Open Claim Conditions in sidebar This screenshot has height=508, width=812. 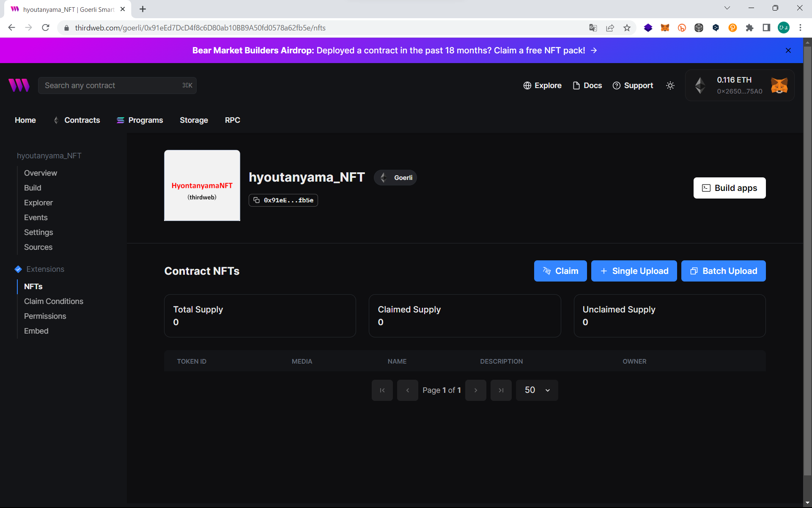[x=54, y=301]
